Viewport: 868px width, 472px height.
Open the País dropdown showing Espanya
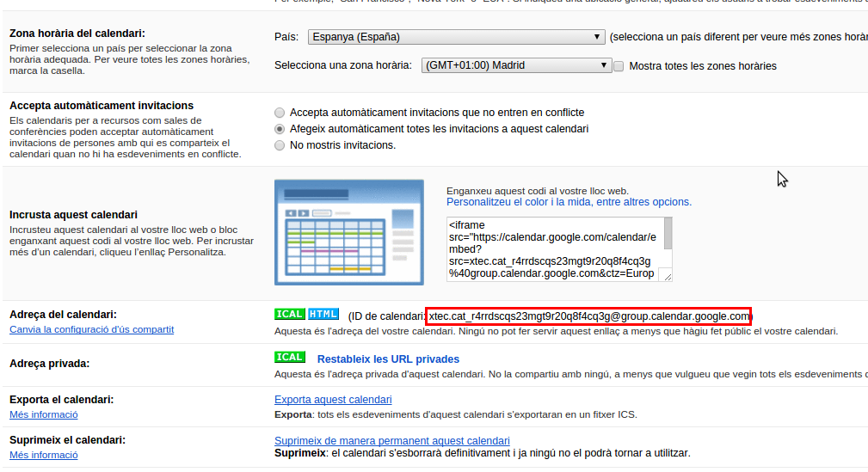(x=456, y=37)
